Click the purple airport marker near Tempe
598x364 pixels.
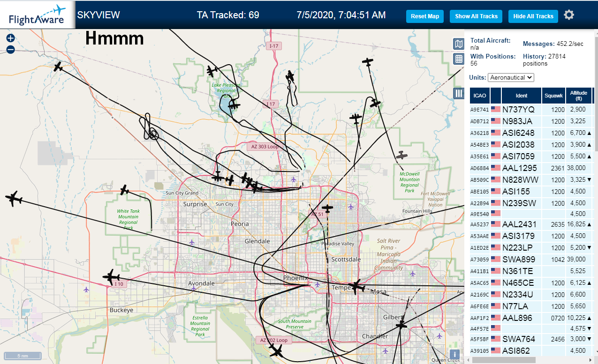point(318,284)
